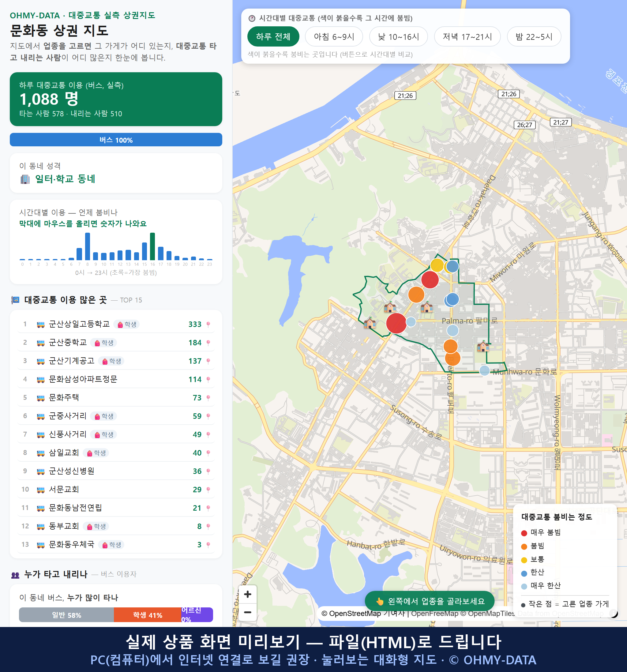The width and height of the screenshot is (627, 672).
Task: Click the yellow circle at district top
Action: tap(437, 265)
